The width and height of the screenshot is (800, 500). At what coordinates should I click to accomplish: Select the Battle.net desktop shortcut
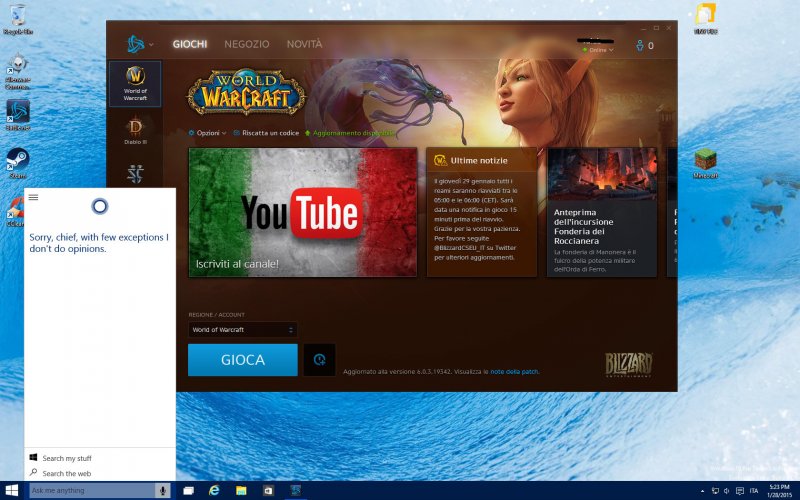coord(18,115)
